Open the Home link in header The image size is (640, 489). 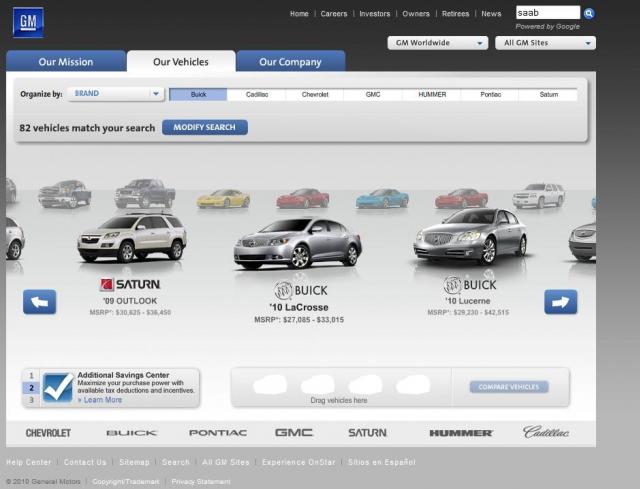pos(299,13)
